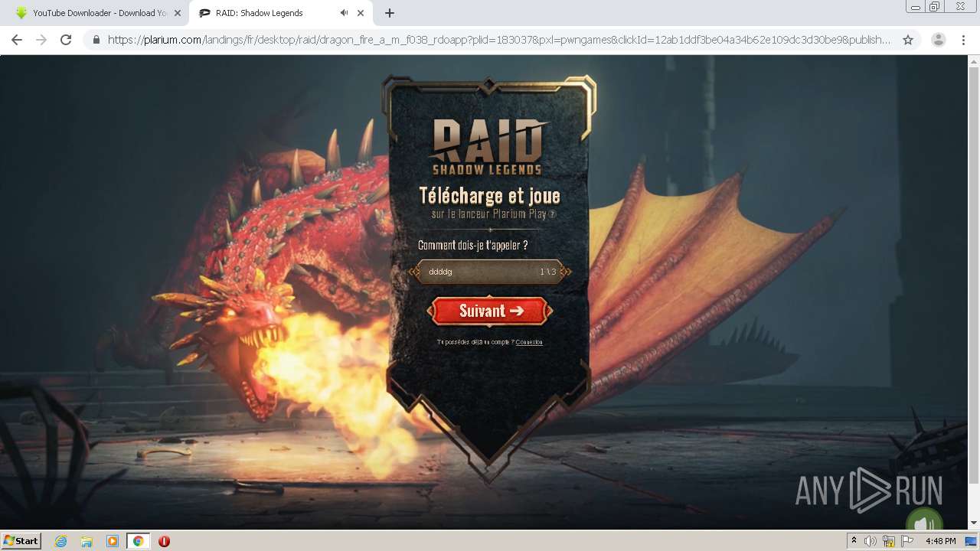Launch Internet Explorer from the taskbar
This screenshot has height=551, width=980.
[x=60, y=541]
